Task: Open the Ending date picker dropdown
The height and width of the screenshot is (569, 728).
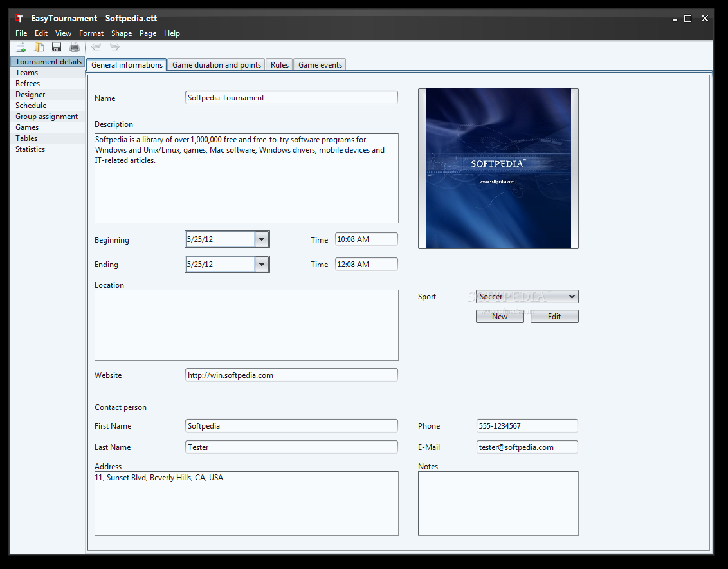Action: pyautogui.click(x=261, y=264)
